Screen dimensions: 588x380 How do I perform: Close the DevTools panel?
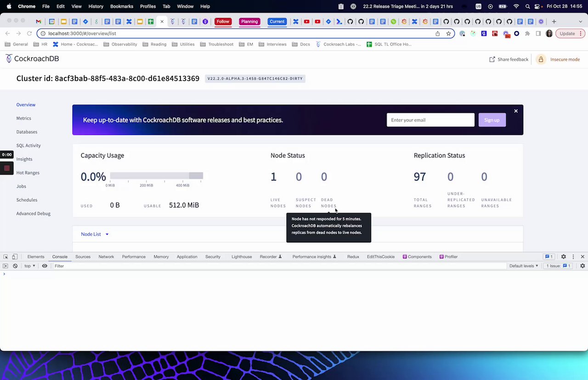click(x=582, y=257)
